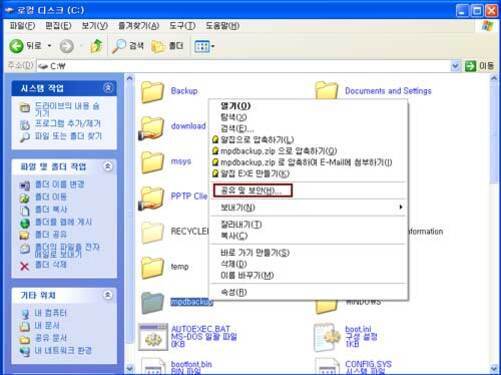Viewport: 501px width, 375px height.
Task: Open the Help (도움말) menu
Action: (222, 26)
